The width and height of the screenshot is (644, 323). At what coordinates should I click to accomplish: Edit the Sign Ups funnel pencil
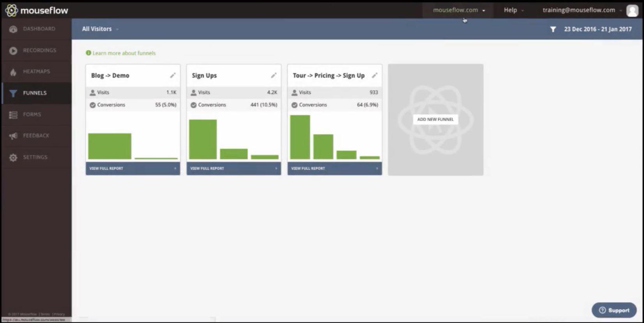tap(273, 75)
